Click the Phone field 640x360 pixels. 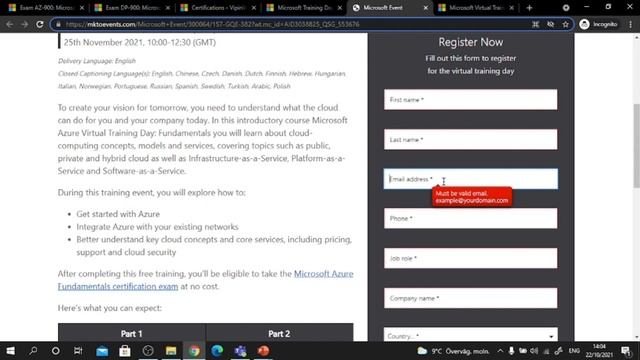tap(470, 218)
